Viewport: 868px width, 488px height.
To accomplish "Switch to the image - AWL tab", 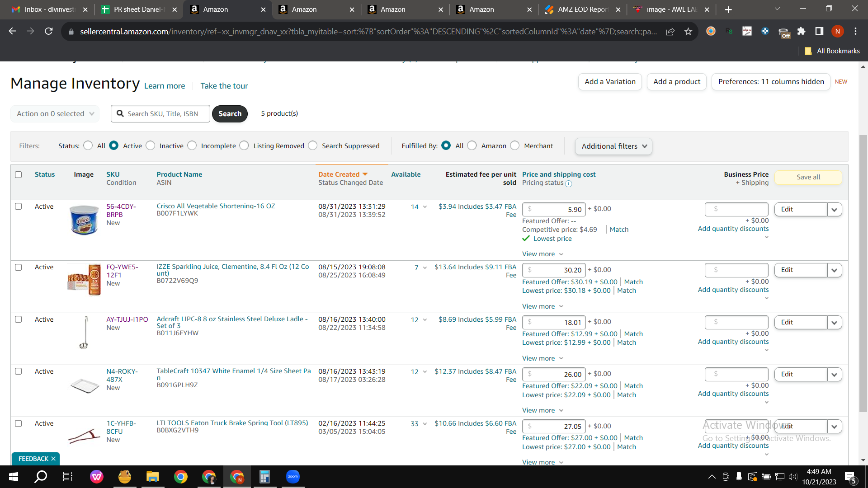I will click(671, 9).
